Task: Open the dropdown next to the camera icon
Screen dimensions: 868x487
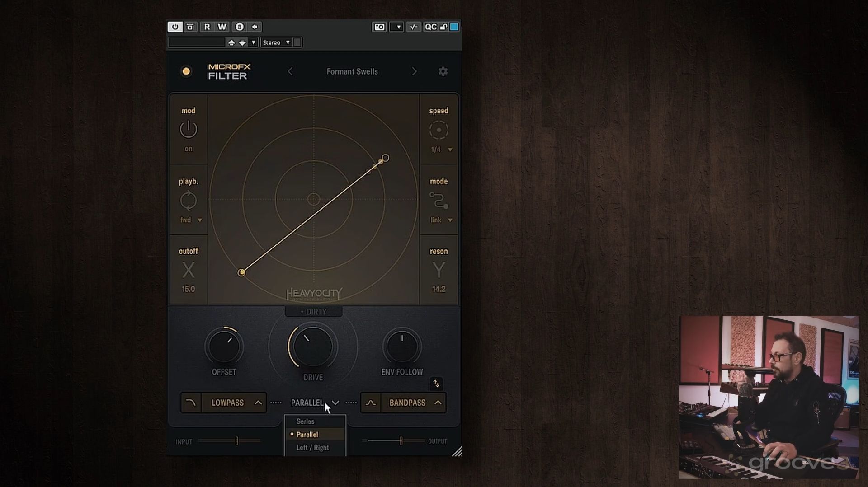Action: [x=397, y=27]
